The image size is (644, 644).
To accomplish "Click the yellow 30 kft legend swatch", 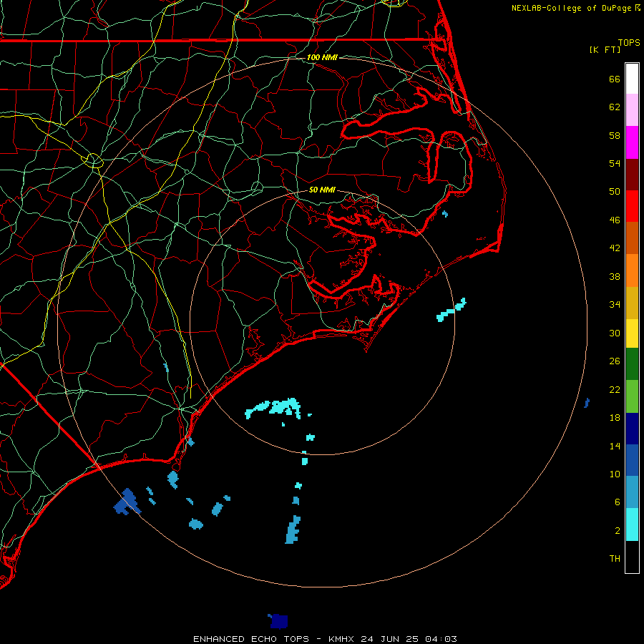I will click(632, 333).
